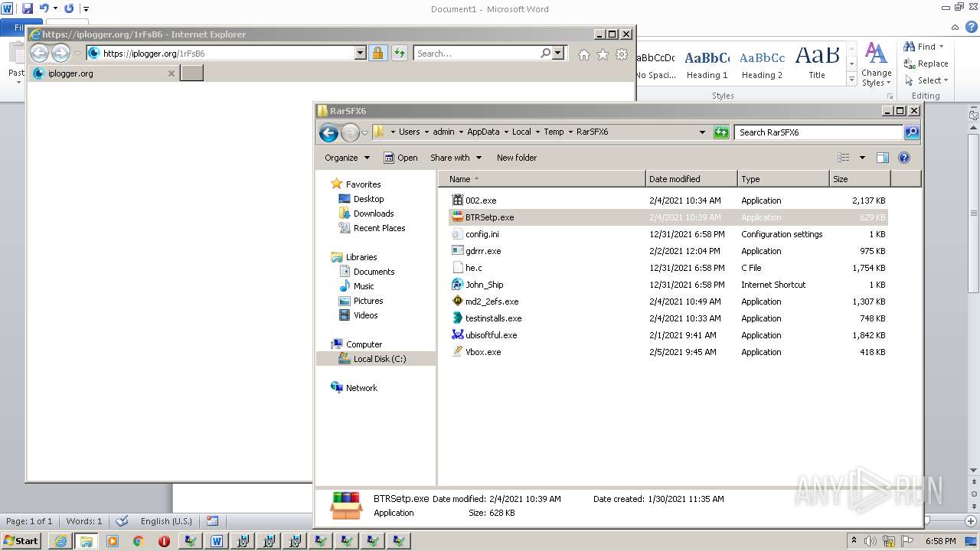Viewport: 980px width, 551px height.
Task: Open IE address bar autocomplete dropdown
Action: (x=360, y=53)
